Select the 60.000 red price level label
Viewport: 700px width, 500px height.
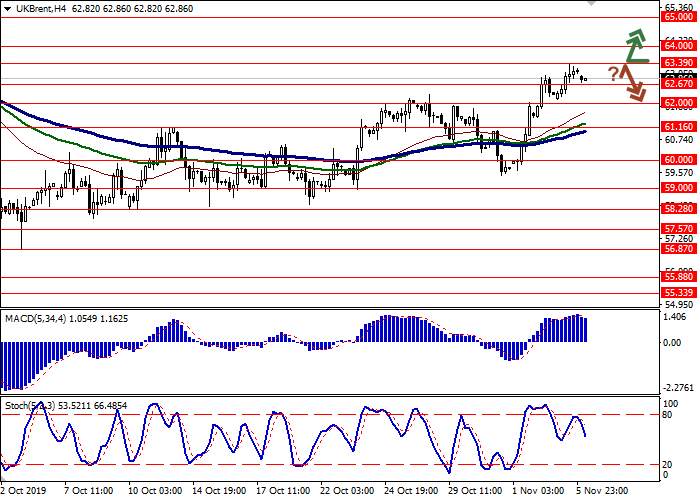679,160
